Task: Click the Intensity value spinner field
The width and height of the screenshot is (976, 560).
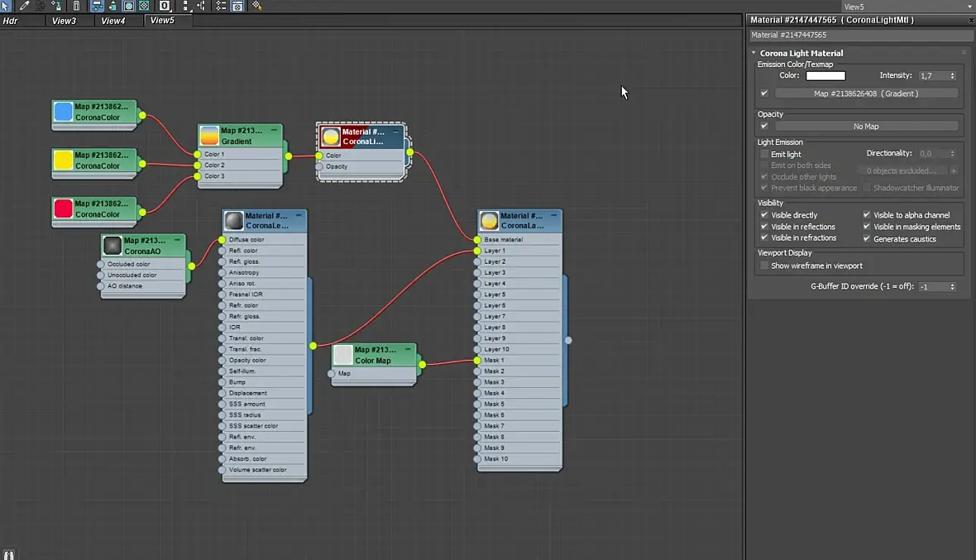Action: pos(931,75)
